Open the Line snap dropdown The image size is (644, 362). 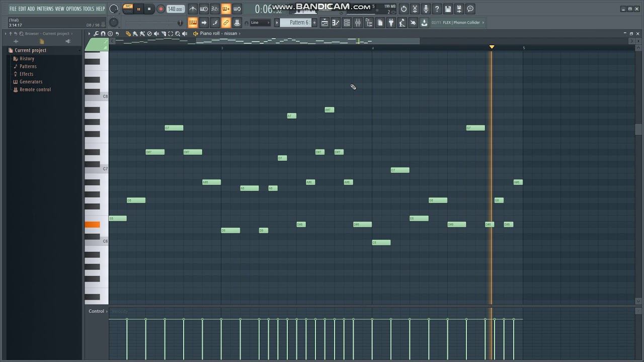tap(261, 23)
